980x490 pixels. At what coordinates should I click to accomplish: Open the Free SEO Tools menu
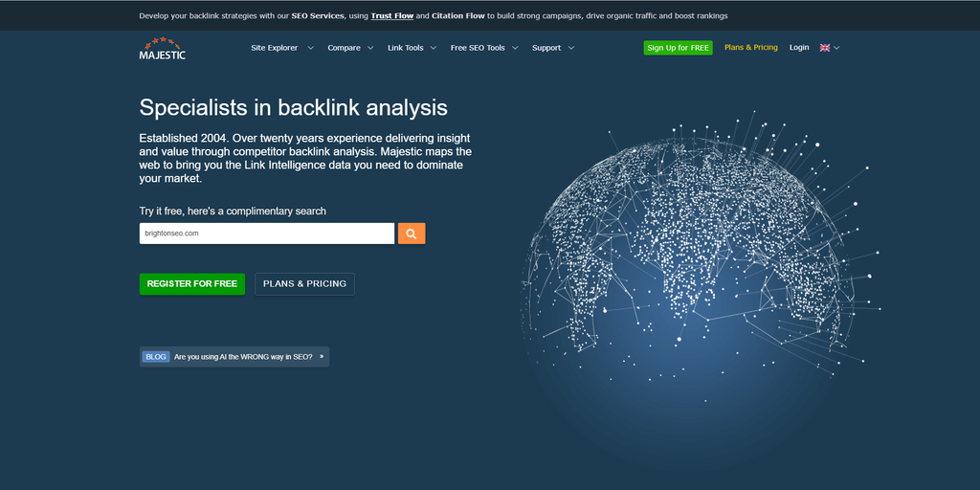[478, 48]
